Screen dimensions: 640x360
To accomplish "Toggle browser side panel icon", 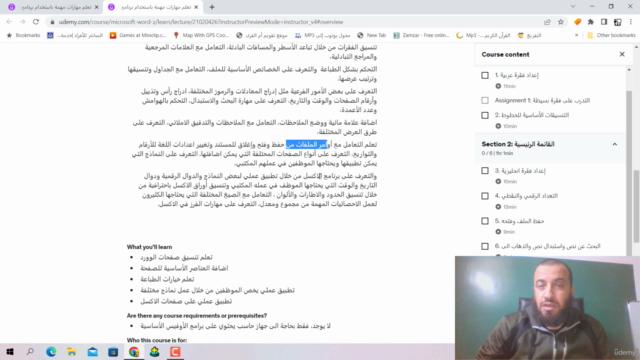I will [604, 22].
